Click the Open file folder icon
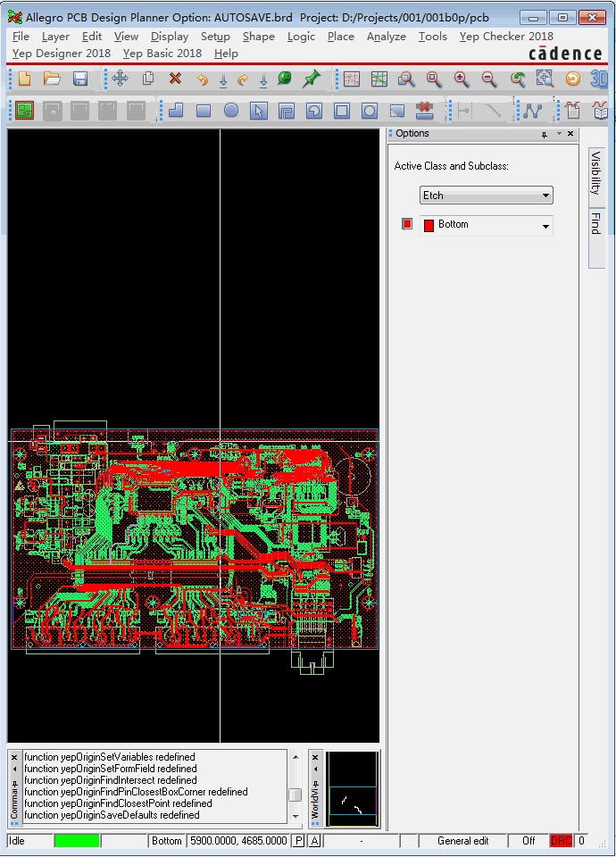This screenshot has height=857, width=616. (x=52, y=79)
